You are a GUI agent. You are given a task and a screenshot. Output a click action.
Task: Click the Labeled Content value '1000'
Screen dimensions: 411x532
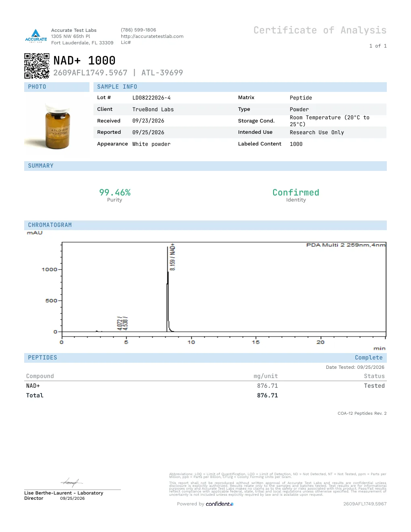296,144
